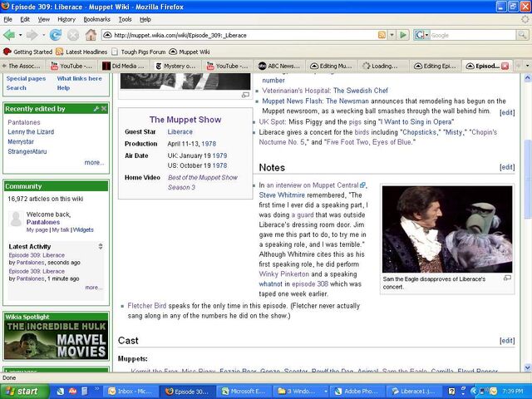Open the Liberace guest star link
Viewport: 532px width, 399px height.
(180, 131)
